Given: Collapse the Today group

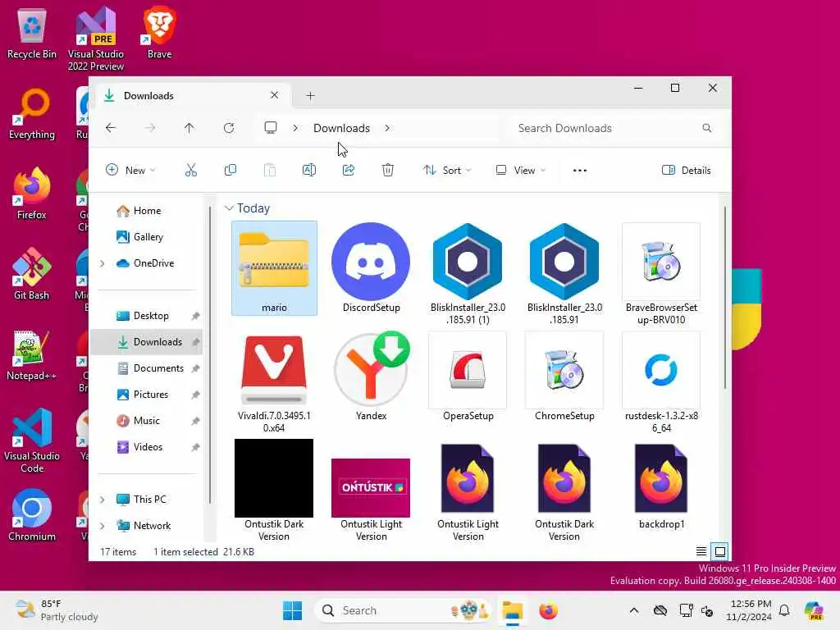Looking at the screenshot, I should tap(229, 208).
